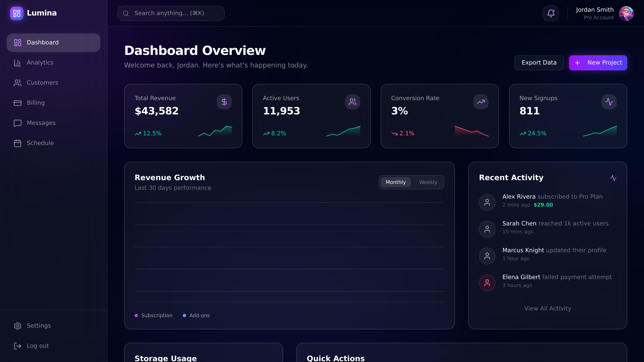
Task: Open View All Activity link
Action: pyautogui.click(x=548, y=308)
